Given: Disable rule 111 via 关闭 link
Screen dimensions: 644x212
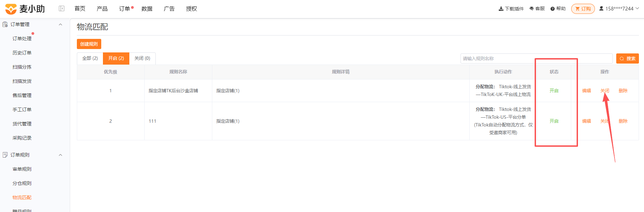Looking at the screenshot, I should (605, 121).
